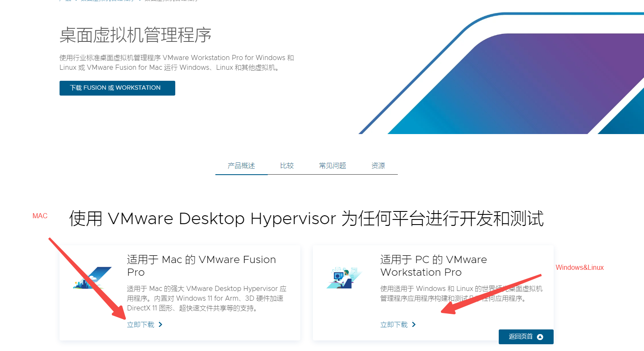Click the intro text mentioning VMware Workstation Pro
This screenshot has height=351, width=644.
(177, 63)
